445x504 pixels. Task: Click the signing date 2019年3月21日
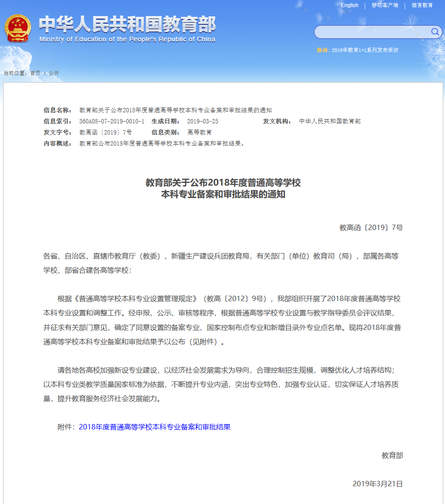378,484
